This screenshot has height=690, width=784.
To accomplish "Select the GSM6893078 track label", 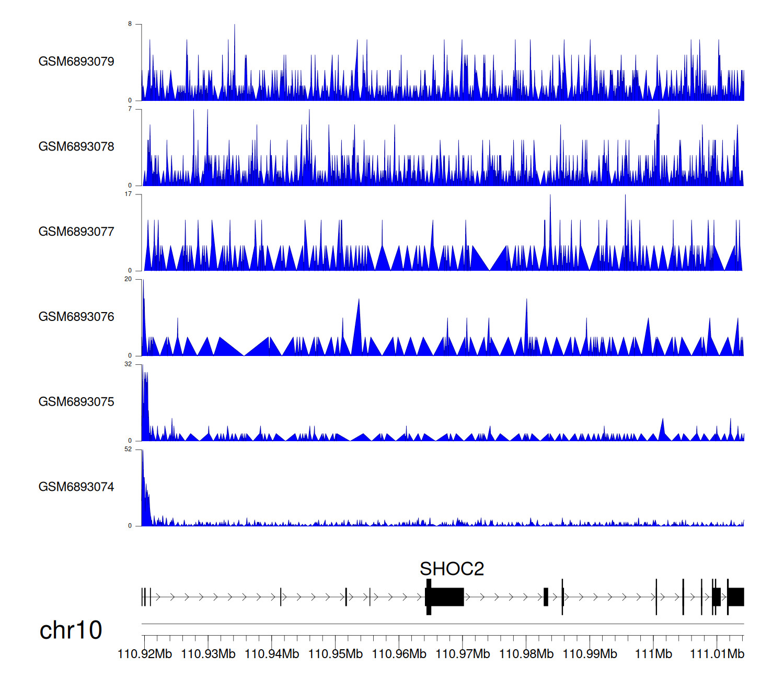I will click(x=76, y=147).
